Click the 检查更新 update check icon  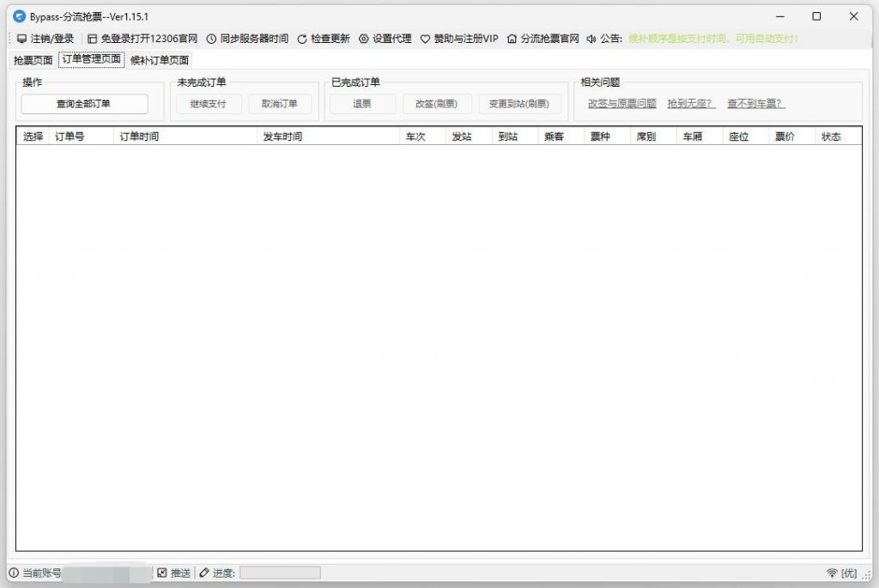300,38
